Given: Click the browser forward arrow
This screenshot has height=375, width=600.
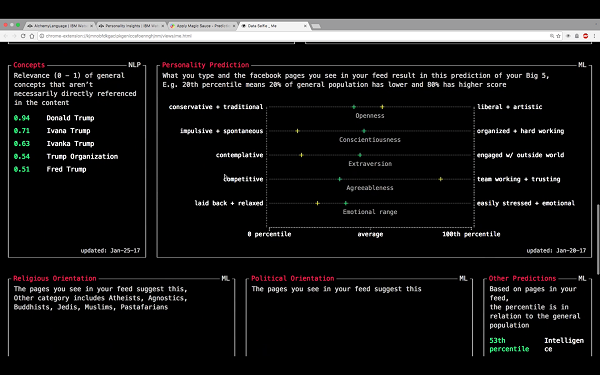Looking at the screenshot, I should point(14,36).
